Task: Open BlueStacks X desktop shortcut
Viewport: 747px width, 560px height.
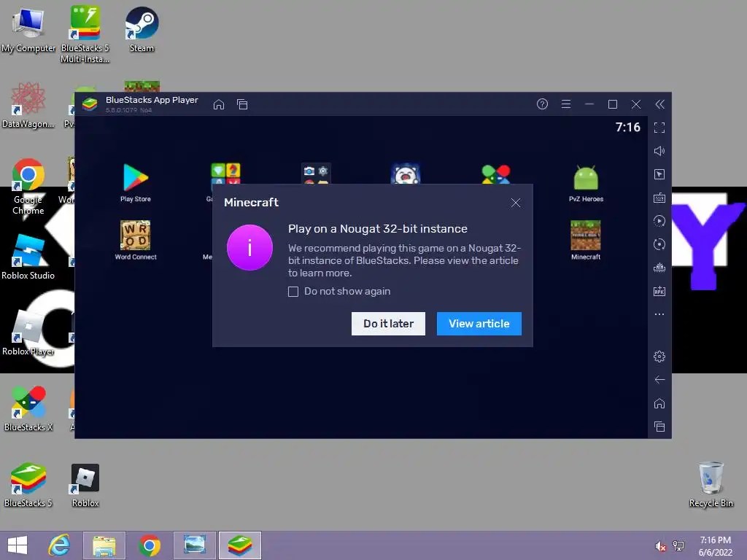Action: click(28, 408)
